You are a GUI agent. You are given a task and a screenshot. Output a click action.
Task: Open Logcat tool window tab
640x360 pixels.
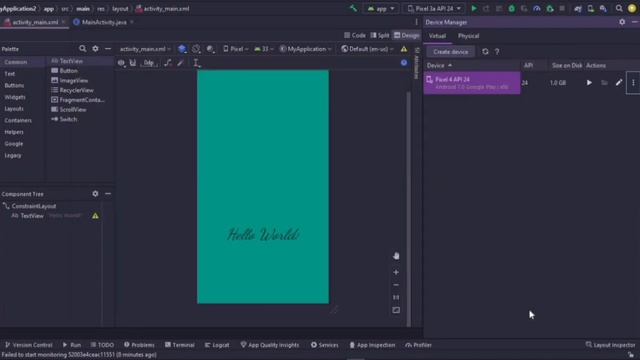pos(217,345)
